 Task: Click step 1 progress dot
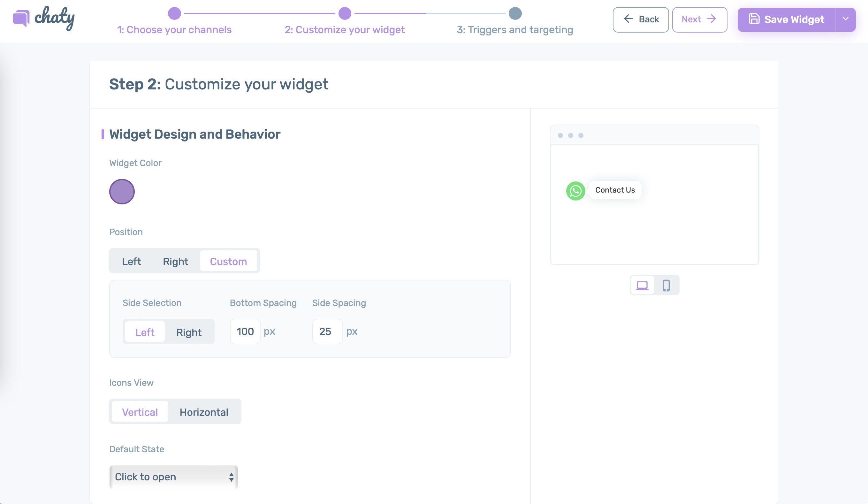174,13
